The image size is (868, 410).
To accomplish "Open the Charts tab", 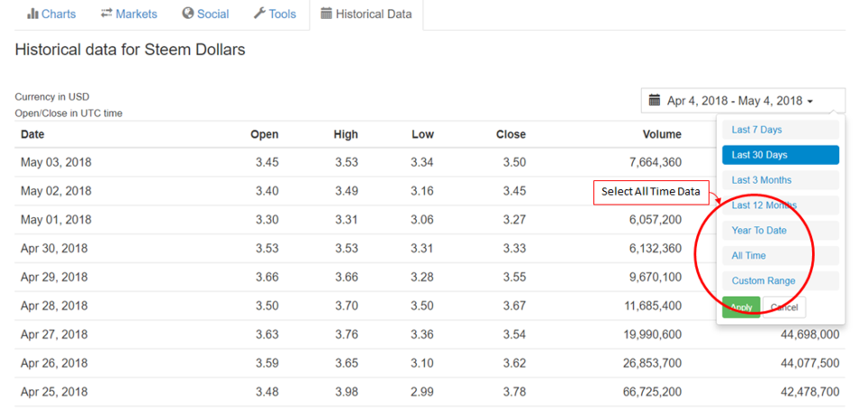I will (51, 14).
